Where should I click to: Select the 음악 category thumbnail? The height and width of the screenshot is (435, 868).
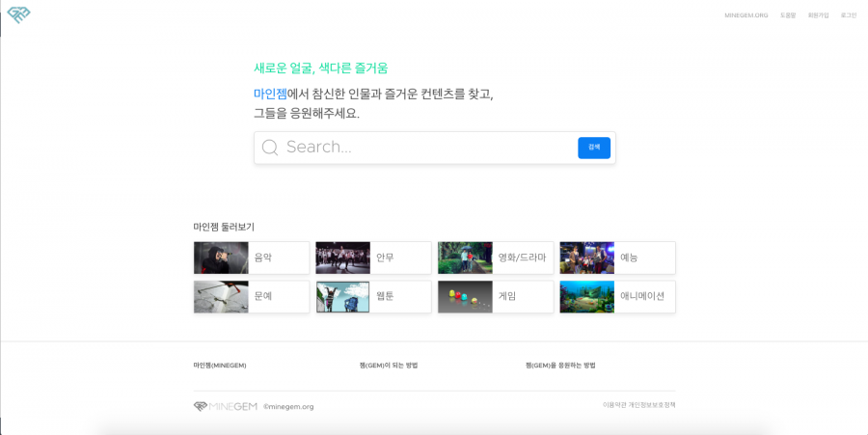[x=221, y=258]
